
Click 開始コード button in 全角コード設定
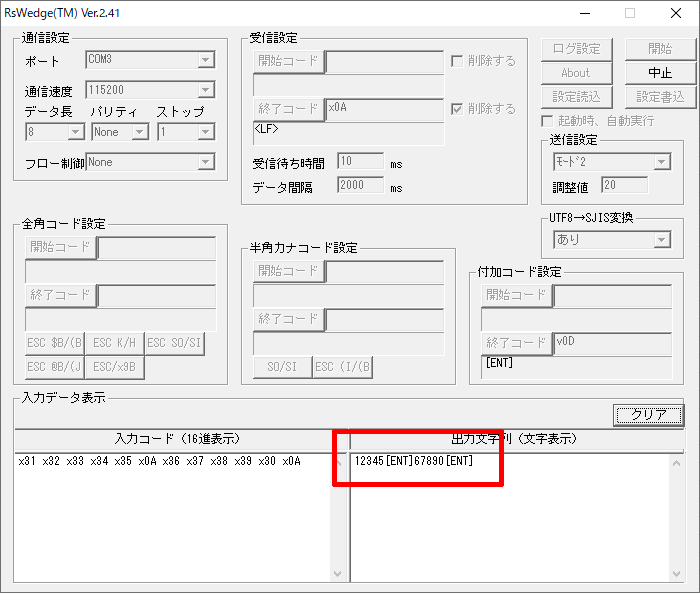(61, 247)
